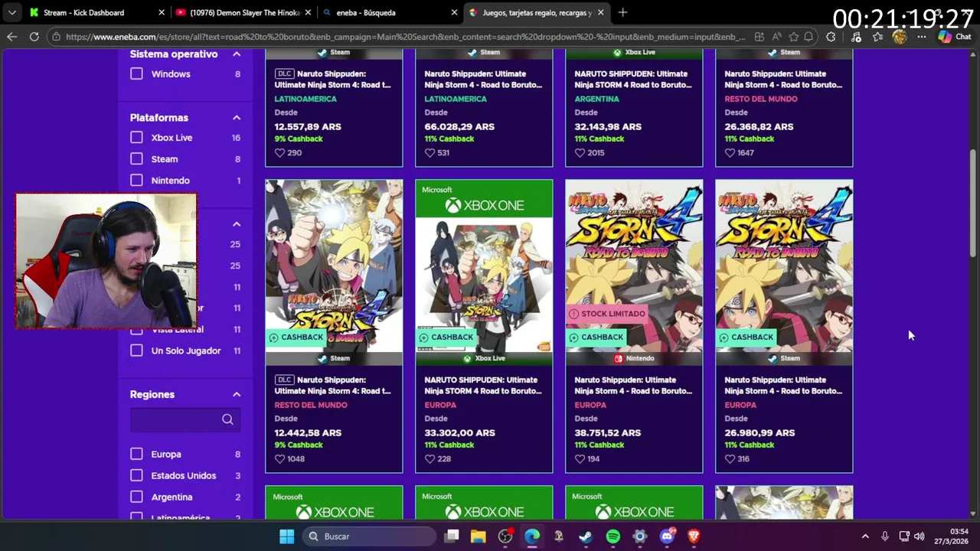Viewport: 980px width, 551px height.
Task: Open Discord from the taskbar
Action: pyautogui.click(x=666, y=536)
